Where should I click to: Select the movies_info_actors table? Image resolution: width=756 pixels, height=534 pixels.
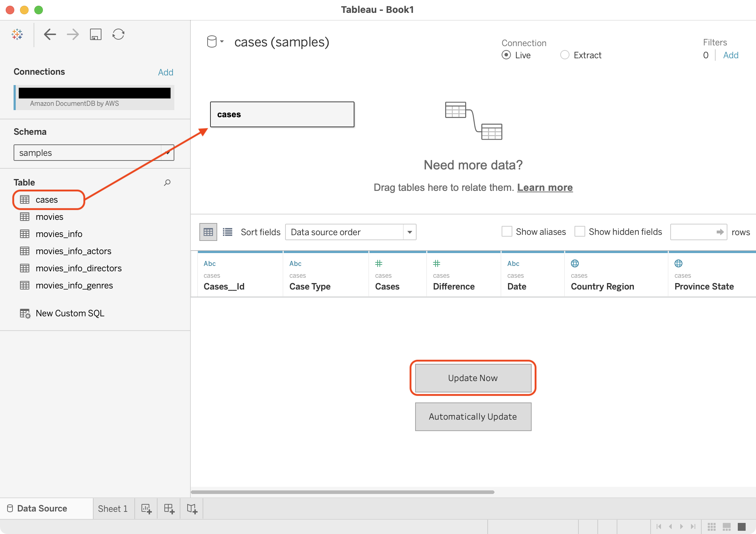(73, 251)
